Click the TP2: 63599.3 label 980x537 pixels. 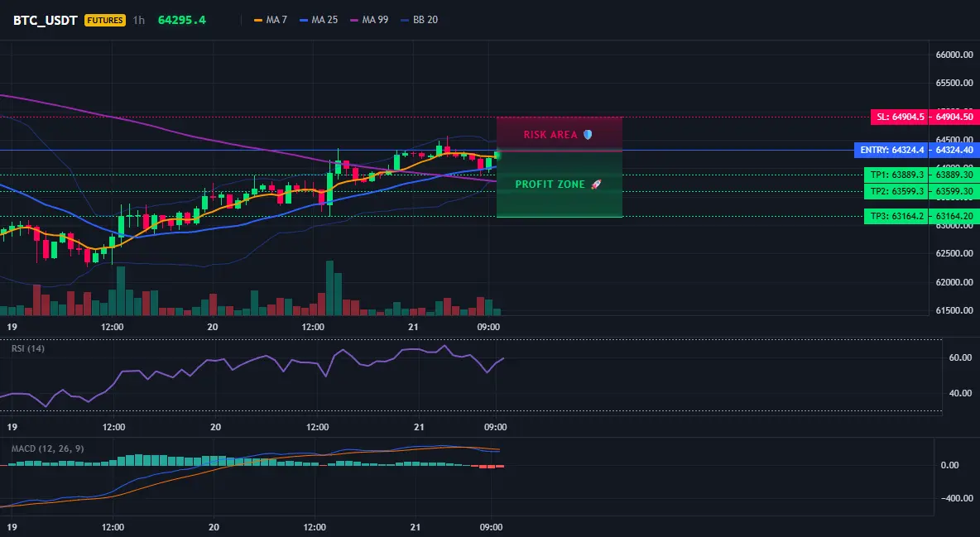coord(896,191)
